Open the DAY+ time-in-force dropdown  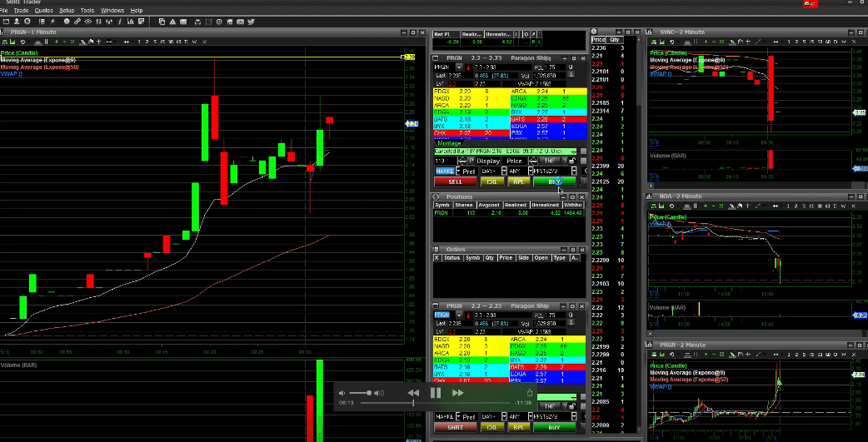[501, 171]
